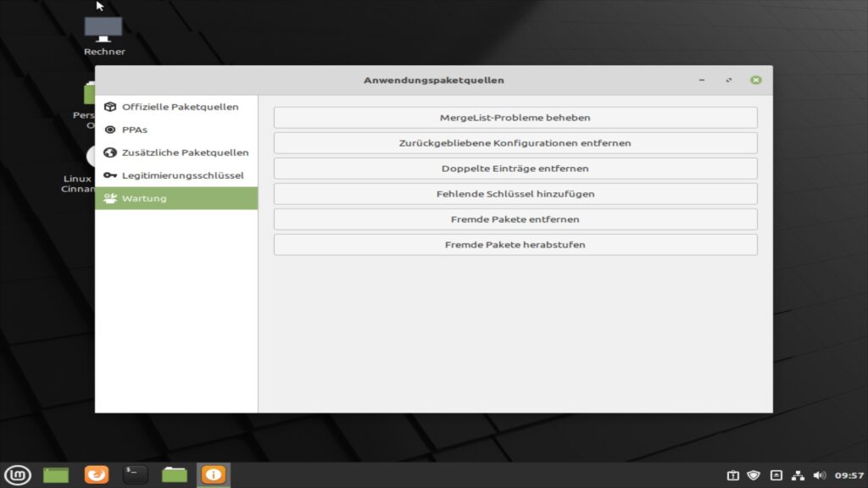Run Doppelte Einträge entfernen

tap(515, 169)
